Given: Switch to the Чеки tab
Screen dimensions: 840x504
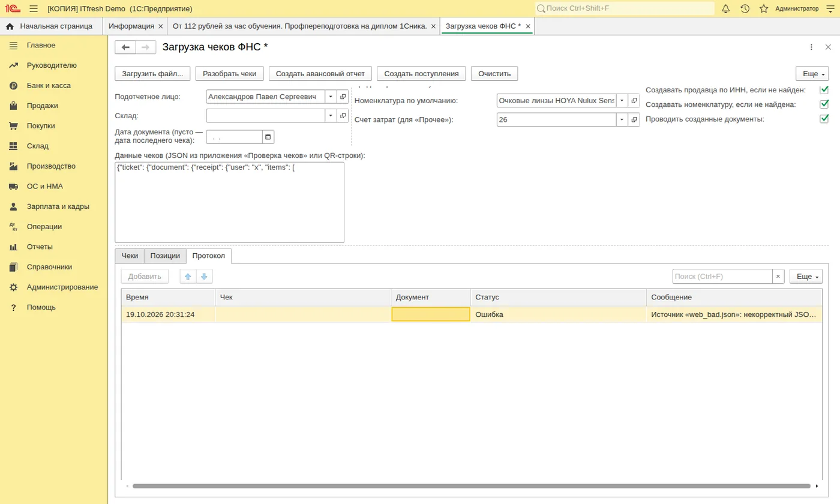Looking at the screenshot, I should coord(130,256).
